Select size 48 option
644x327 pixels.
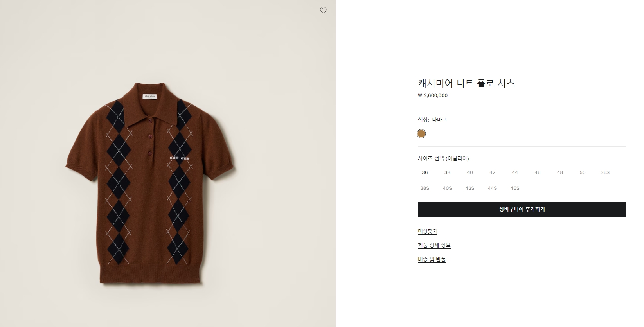point(560,172)
